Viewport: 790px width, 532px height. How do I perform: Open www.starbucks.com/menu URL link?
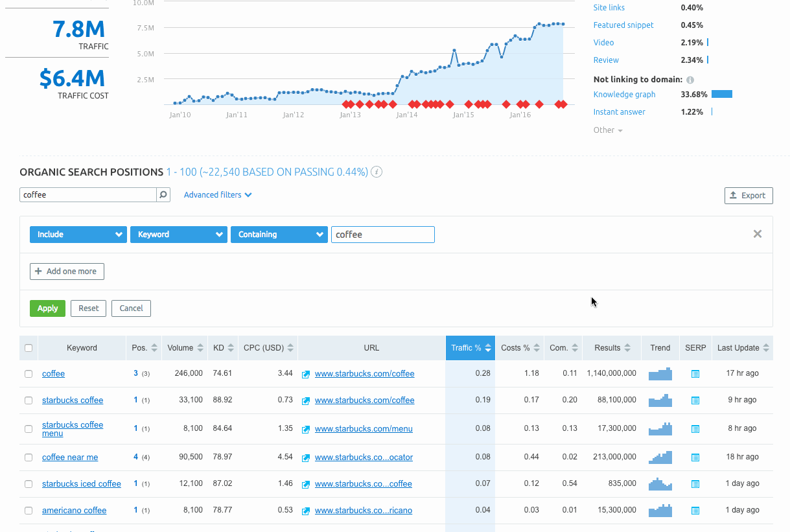click(x=364, y=429)
